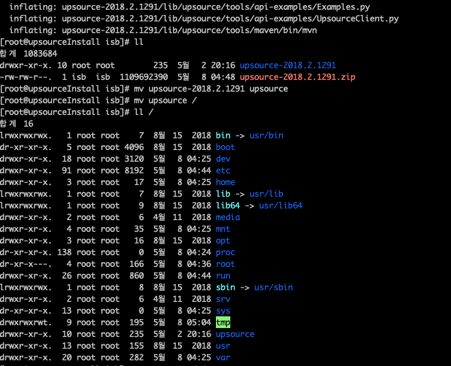This screenshot has height=366, width=451.
Task: Click the 'dr-xr-x---.' permissions string
Action: click(26, 264)
